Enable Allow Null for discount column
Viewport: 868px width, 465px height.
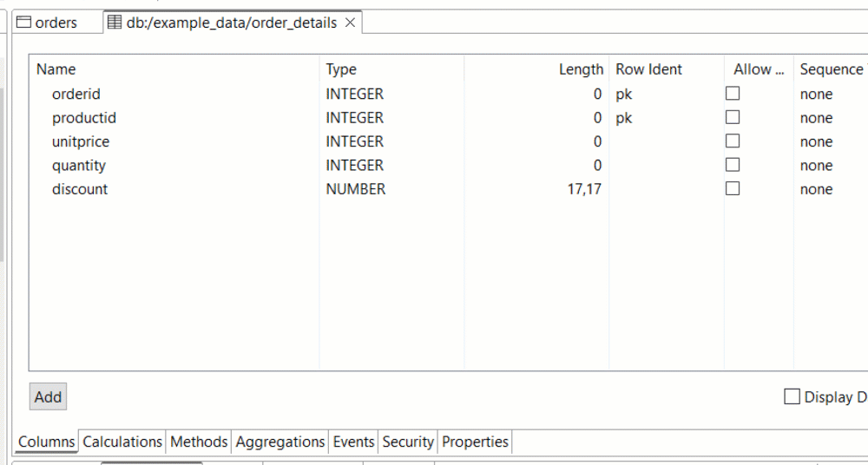pyautogui.click(x=733, y=189)
